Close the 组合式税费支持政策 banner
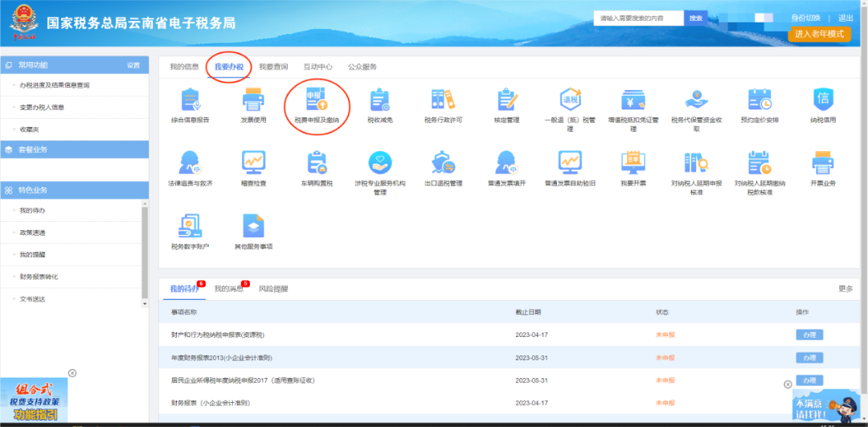 tap(72, 373)
